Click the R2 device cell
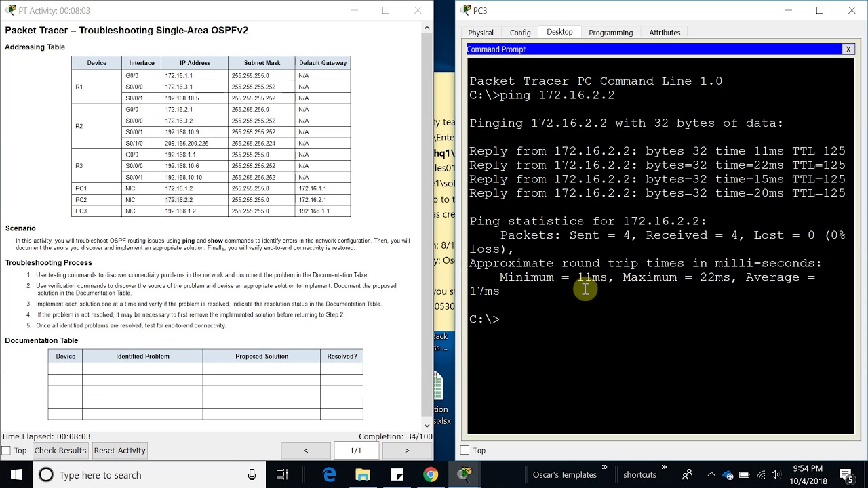The width and height of the screenshot is (868, 488). pyautogui.click(x=96, y=126)
